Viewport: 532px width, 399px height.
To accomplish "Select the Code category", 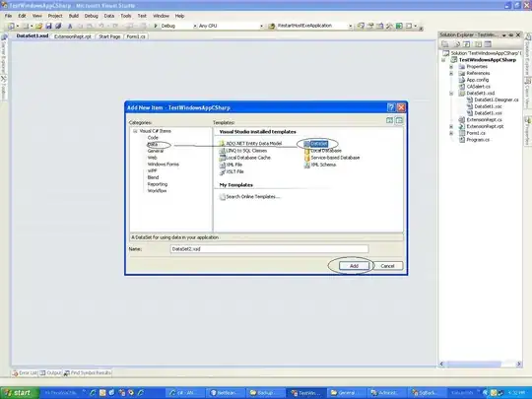I will (153, 138).
